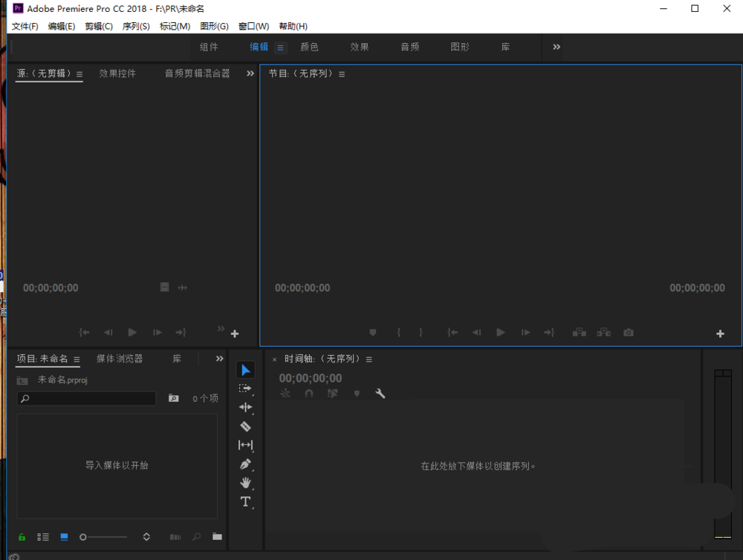The width and height of the screenshot is (743, 560).
Task: Toggle nest sequence insert mode icon
Action: (285, 393)
